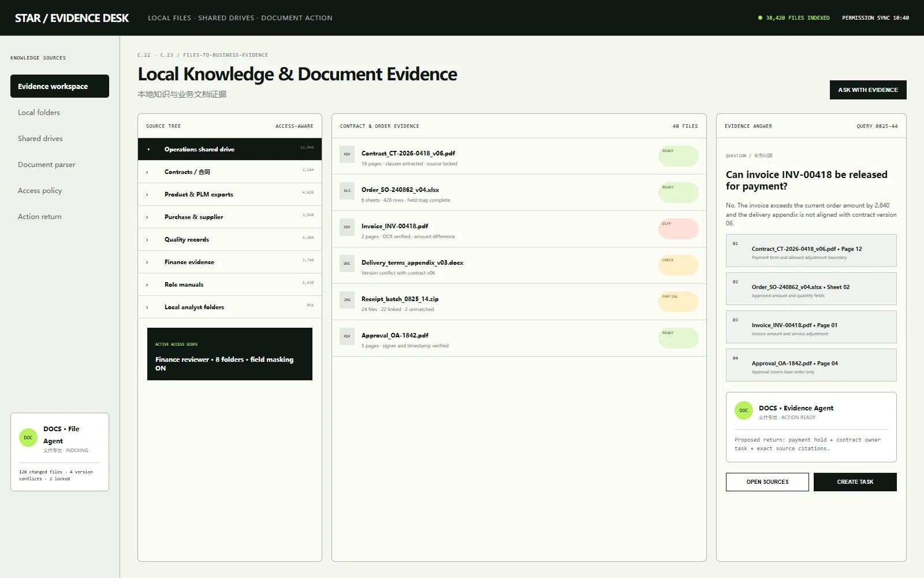Click the Create Task button
Screen dimensions: 924x578
click(855, 482)
